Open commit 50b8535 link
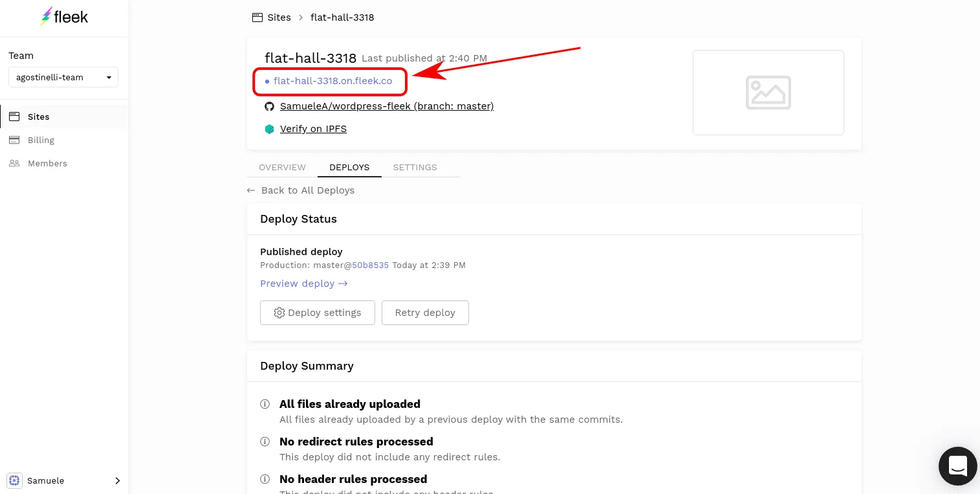Viewport: 980px width, 494px height. click(370, 265)
